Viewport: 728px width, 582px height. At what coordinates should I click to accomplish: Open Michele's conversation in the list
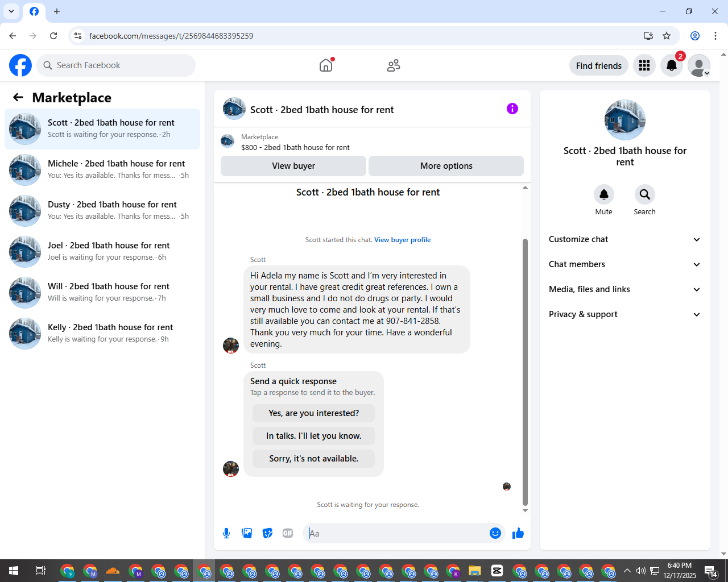point(102,170)
